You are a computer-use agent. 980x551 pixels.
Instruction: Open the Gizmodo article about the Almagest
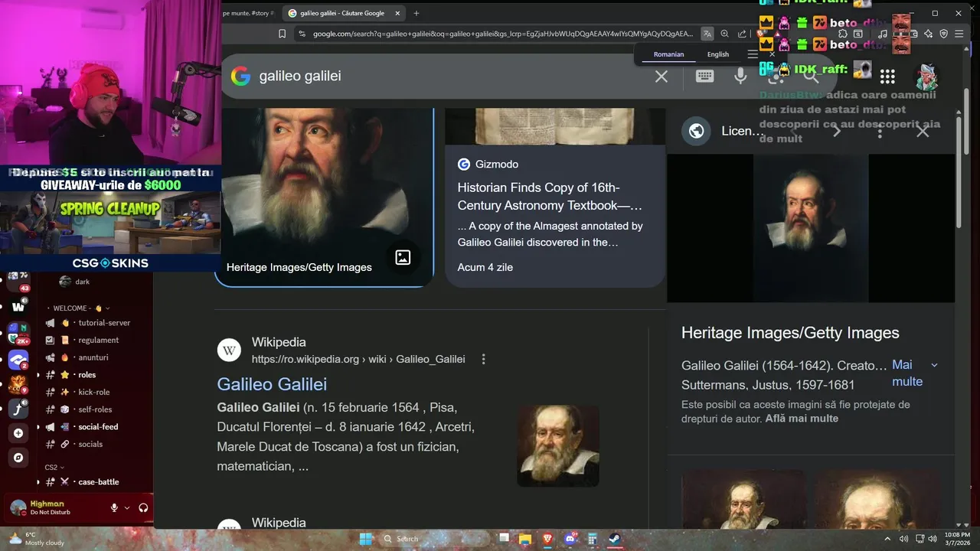(550, 196)
